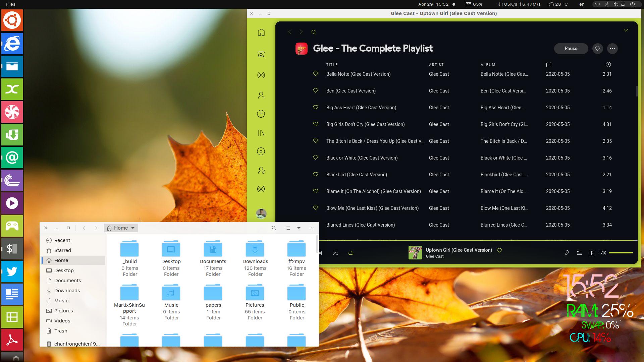Open the Home path dropdown in Files

(121, 228)
